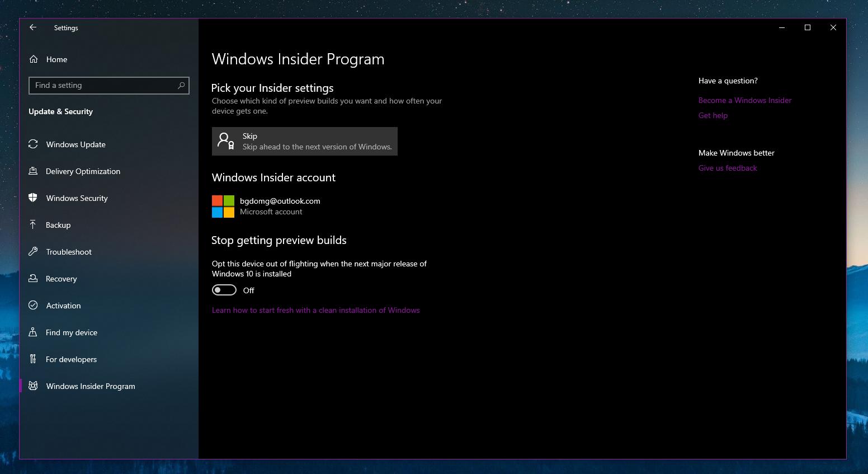Image resolution: width=868 pixels, height=474 pixels.
Task: Open Troubleshoot using the wrench icon
Action: point(34,252)
